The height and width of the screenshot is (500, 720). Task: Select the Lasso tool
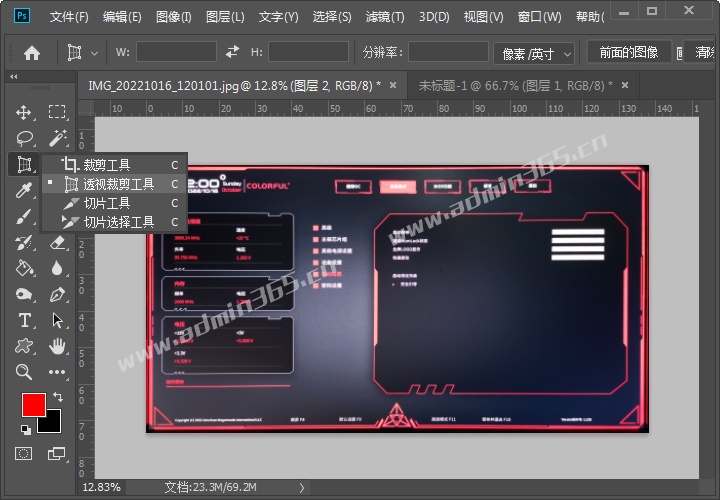pyautogui.click(x=24, y=138)
